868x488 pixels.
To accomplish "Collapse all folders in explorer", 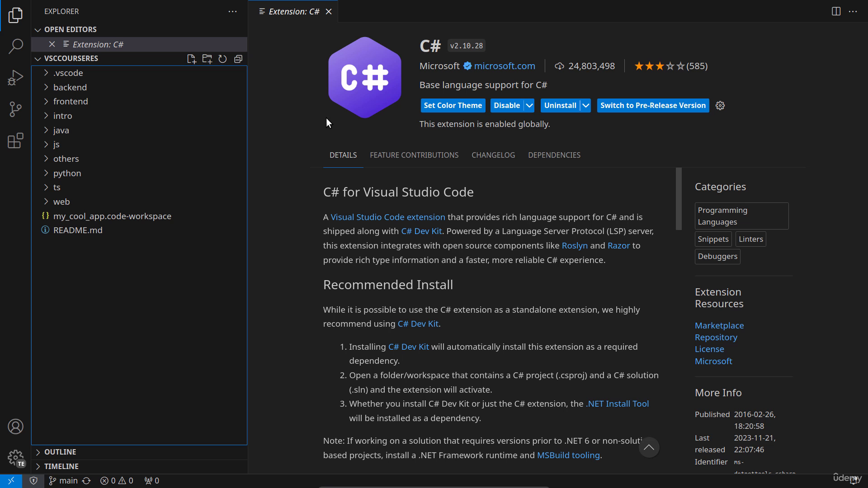I will pos(238,59).
